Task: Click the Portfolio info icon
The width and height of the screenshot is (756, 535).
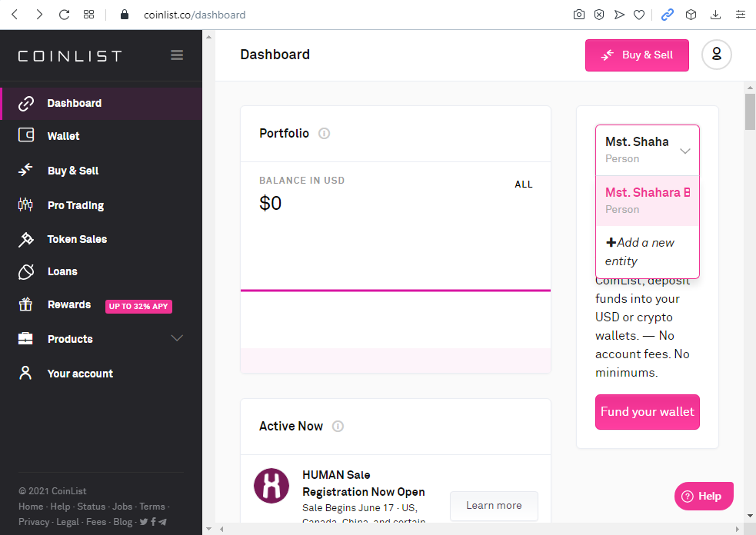Action: (x=324, y=134)
